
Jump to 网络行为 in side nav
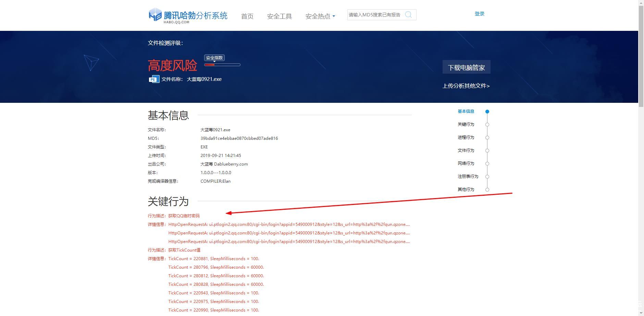466,163
